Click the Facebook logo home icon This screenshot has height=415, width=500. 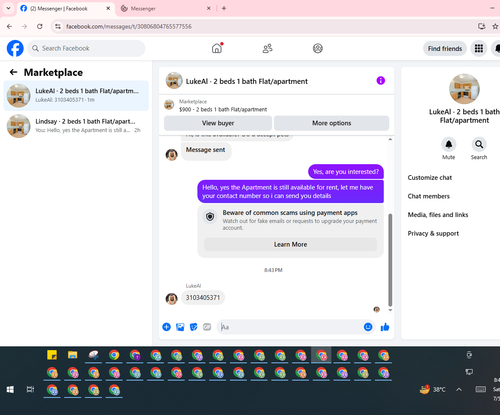(x=15, y=48)
